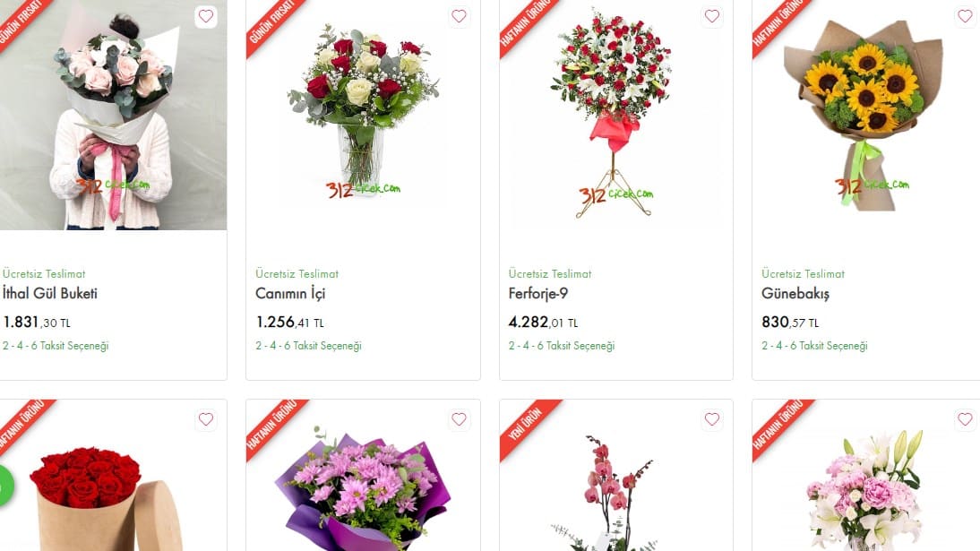Screen dimensions: 980x551
Task: Open the Günebakış product title
Action: tap(795, 293)
